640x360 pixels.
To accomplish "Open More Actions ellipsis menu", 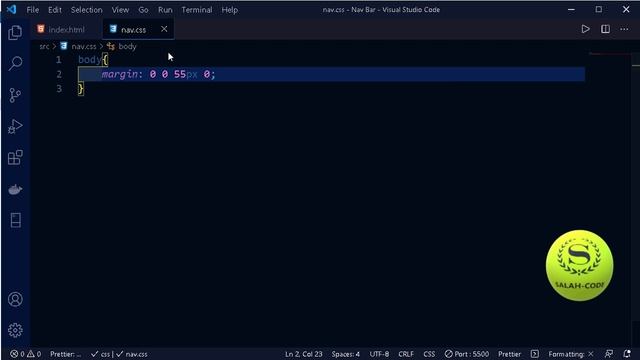I will pos(624,29).
